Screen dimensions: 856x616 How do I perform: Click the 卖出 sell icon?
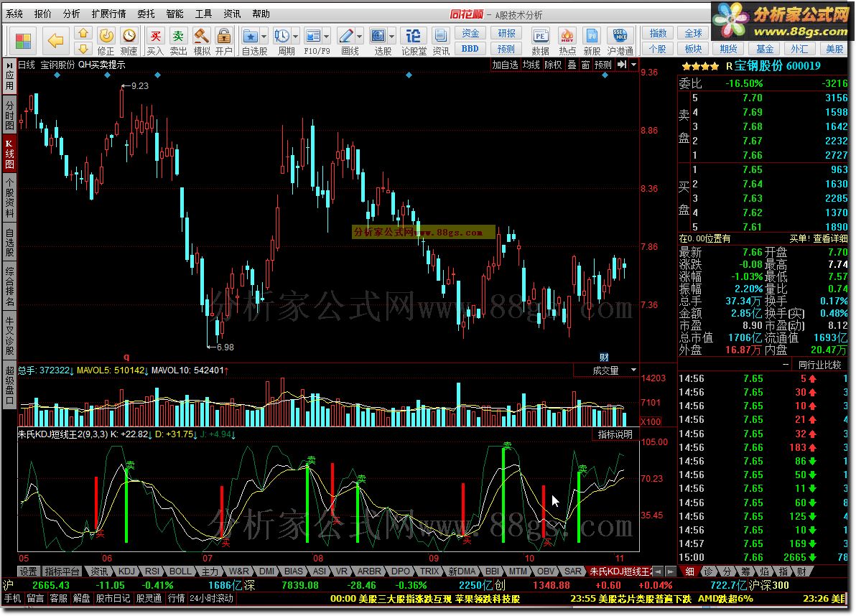point(178,42)
